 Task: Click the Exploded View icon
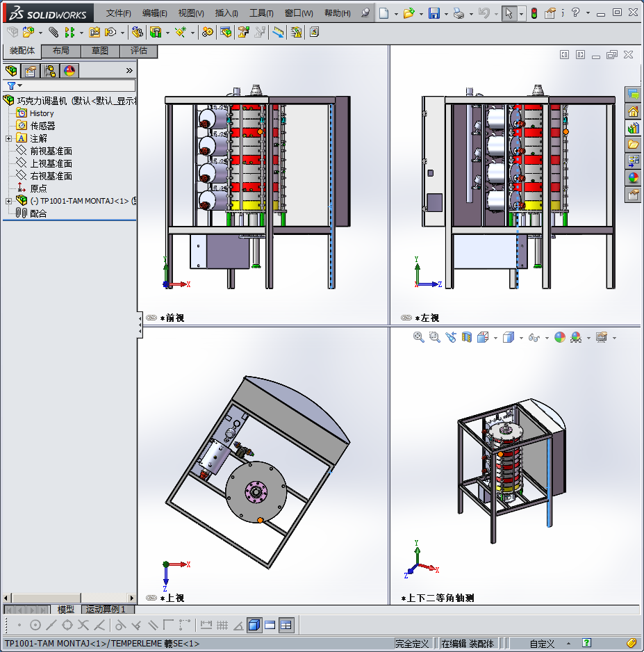pyautogui.click(x=243, y=32)
